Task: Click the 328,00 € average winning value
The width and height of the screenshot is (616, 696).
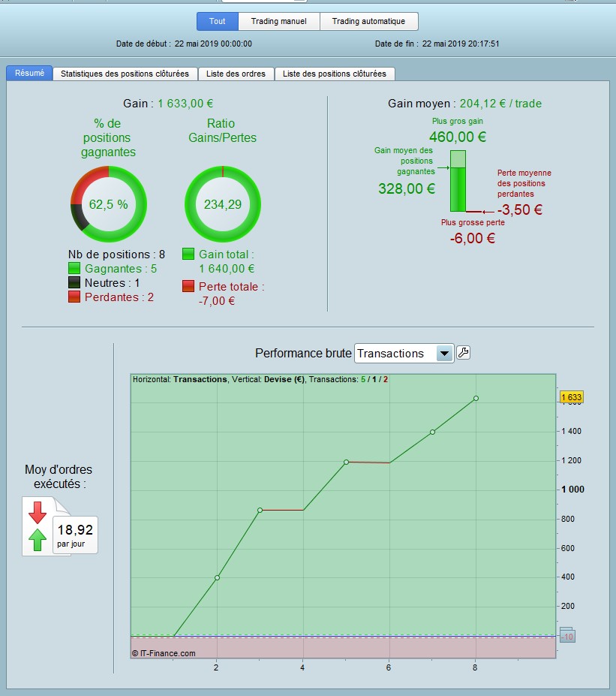Action: (407, 188)
